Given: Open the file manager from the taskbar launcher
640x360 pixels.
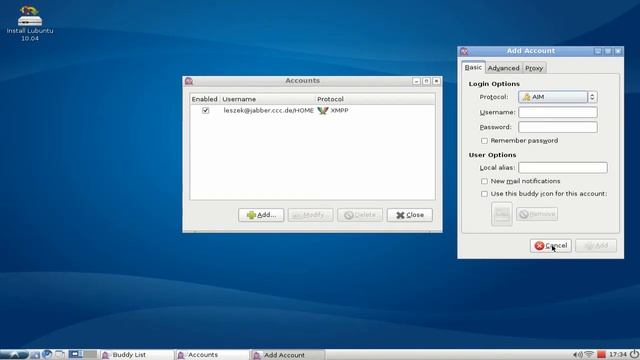Looking at the screenshot, I should 35,355.
